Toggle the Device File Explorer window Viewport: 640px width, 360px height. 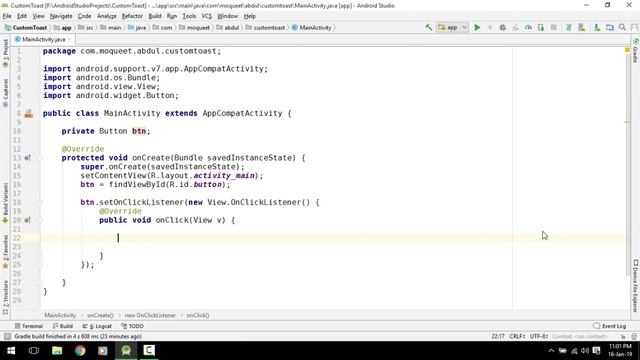pyautogui.click(x=635, y=286)
